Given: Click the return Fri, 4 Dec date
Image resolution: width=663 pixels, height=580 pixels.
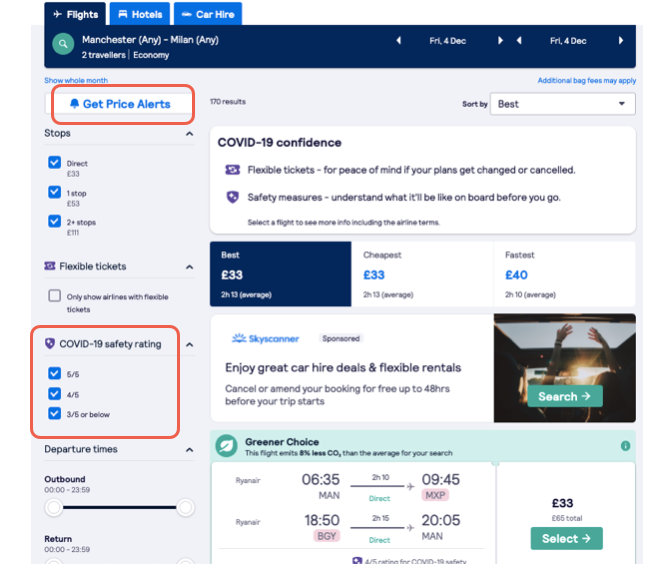Looking at the screenshot, I should pos(568,41).
